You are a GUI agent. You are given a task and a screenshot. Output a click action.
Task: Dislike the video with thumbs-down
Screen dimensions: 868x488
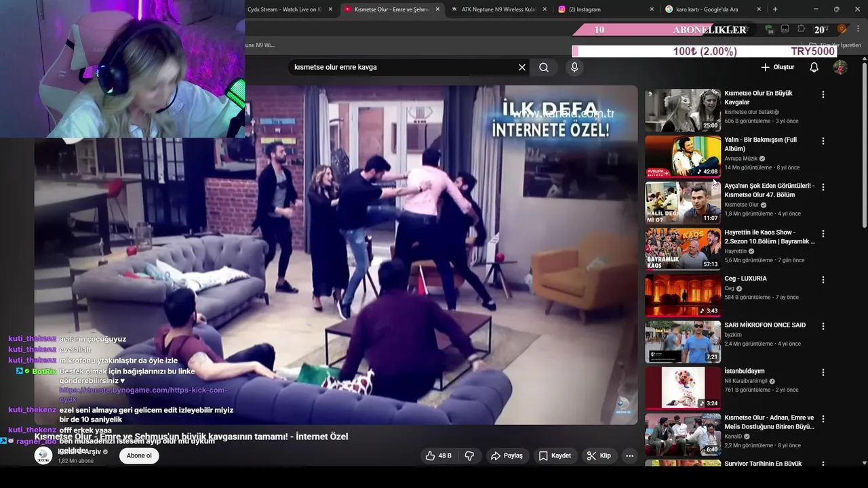click(469, 455)
